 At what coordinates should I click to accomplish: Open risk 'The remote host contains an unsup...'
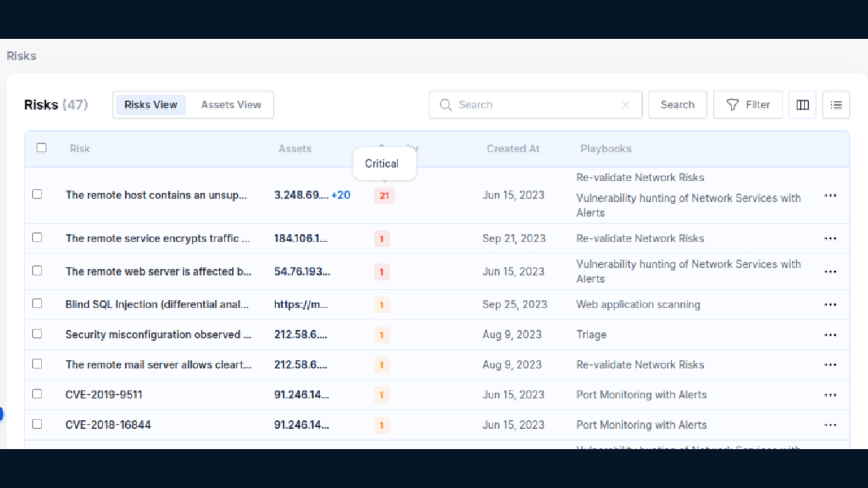156,195
